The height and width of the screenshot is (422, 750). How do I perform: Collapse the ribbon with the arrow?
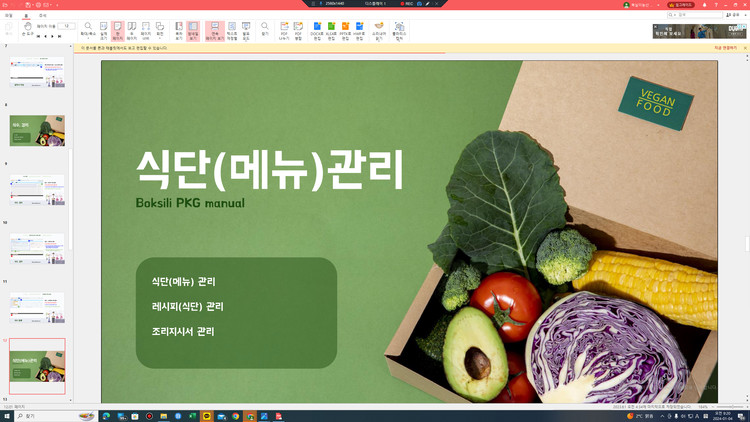pos(745,15)
